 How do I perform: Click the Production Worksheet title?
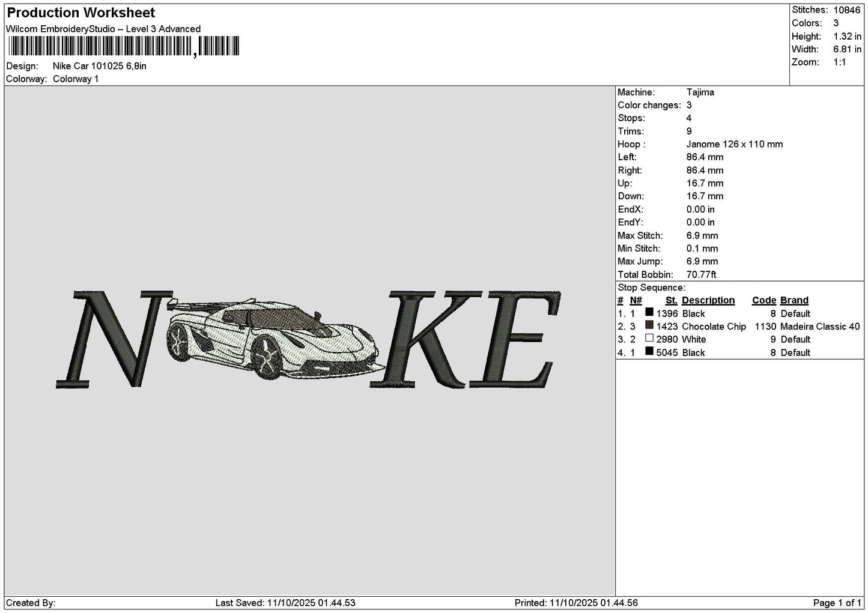tap(81, 13)
